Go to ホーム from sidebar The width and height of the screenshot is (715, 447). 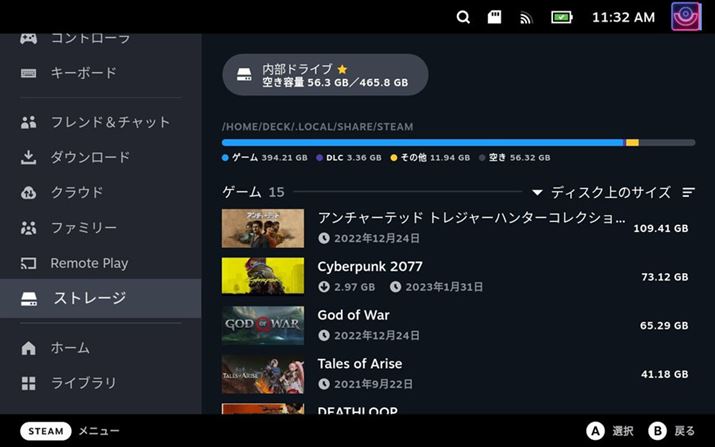[x=100, y=348]
